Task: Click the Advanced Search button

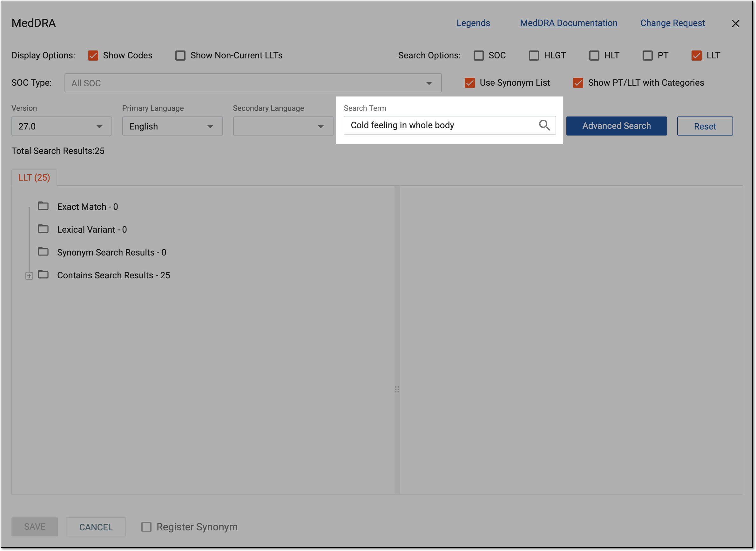Action: [616, 126]
